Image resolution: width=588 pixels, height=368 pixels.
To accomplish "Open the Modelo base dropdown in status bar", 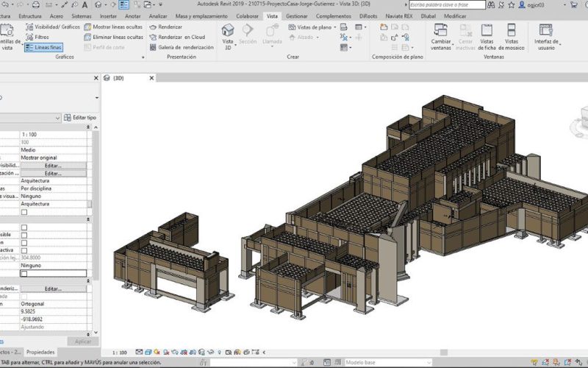I will (388, 362).
